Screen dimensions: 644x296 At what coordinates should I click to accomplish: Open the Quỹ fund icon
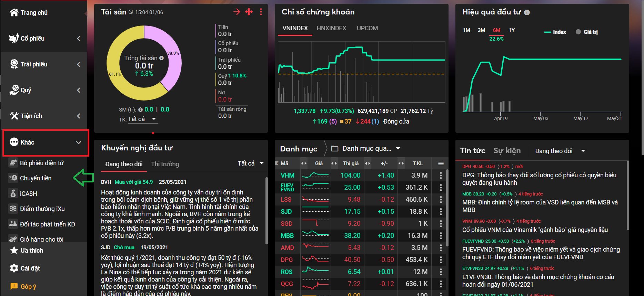point(14,90)
